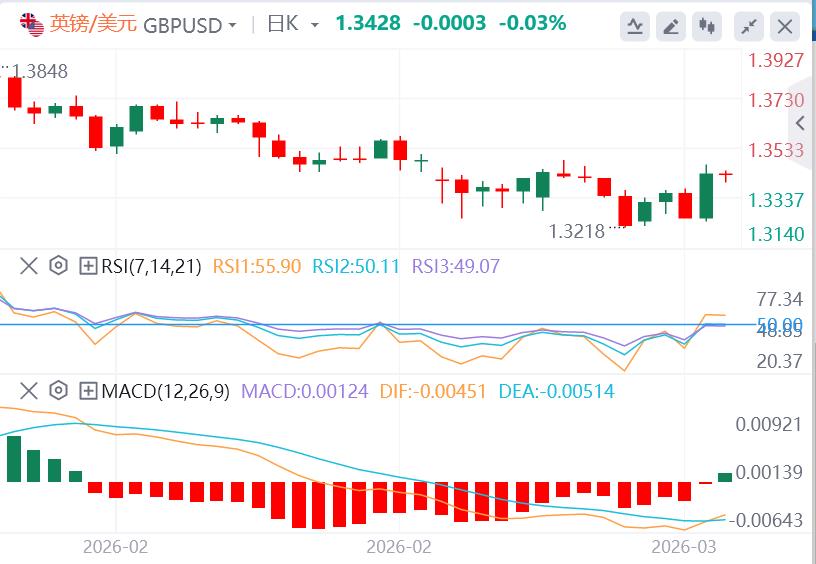Toggle MACD panel expand plus box
This screenshot has width=816, height=564.
pyautogui.click(x=88, y=390)
